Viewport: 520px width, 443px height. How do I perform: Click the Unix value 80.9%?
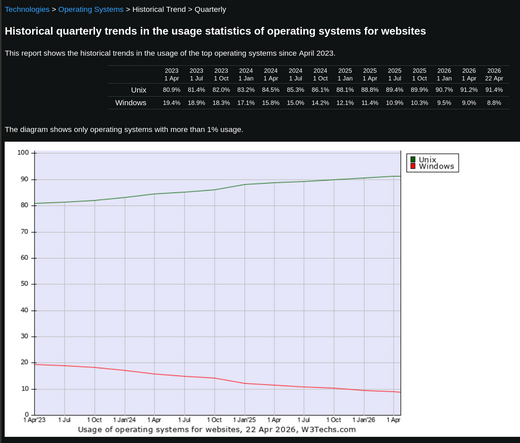pos(171,90)
